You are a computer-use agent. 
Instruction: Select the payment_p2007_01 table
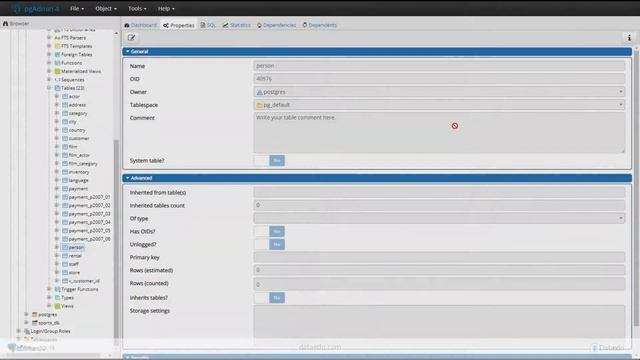click(x=89, y=197)
